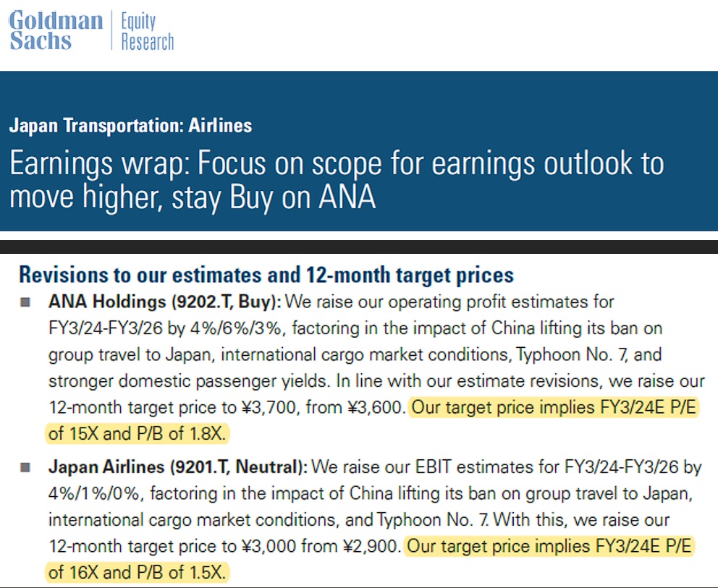The image size is (718, 588).
Task: Click the 4%/6%/3% estimate figures
Action: tap(235, 328)
